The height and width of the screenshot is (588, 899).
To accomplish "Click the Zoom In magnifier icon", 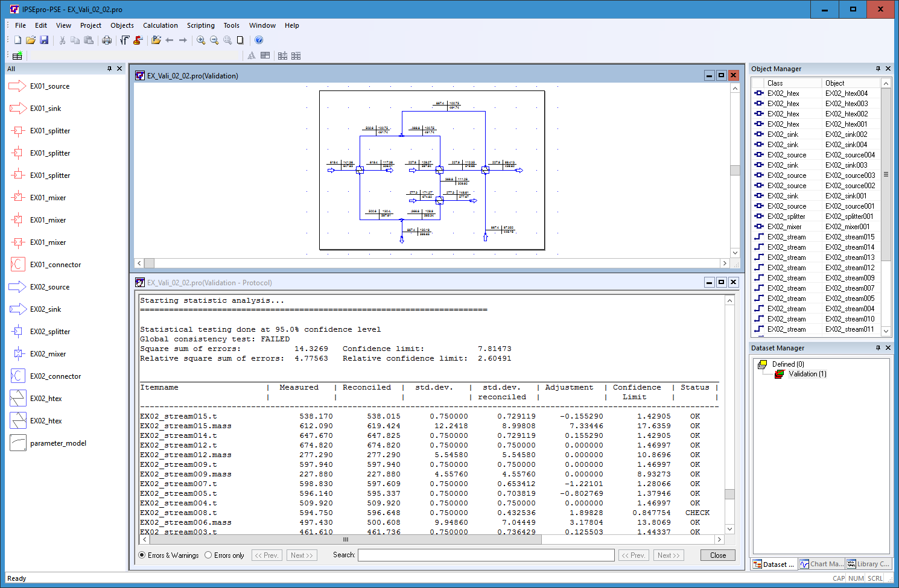I will 201,40.
